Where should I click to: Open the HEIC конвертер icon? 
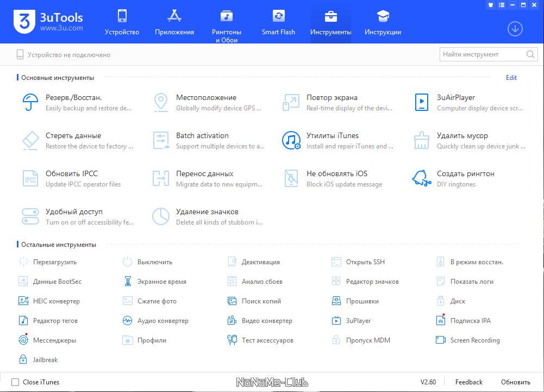pyautogui.click(x=23, y=301)
